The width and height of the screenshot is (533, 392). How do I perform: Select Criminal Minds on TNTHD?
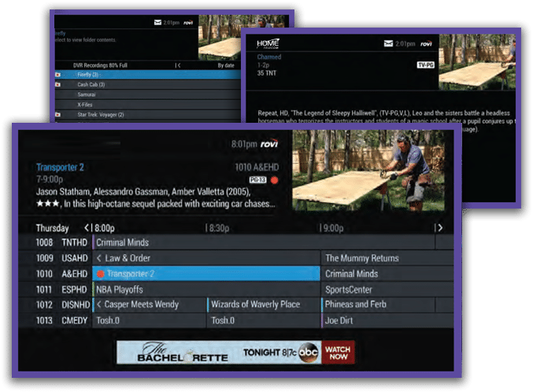(264, 242)
